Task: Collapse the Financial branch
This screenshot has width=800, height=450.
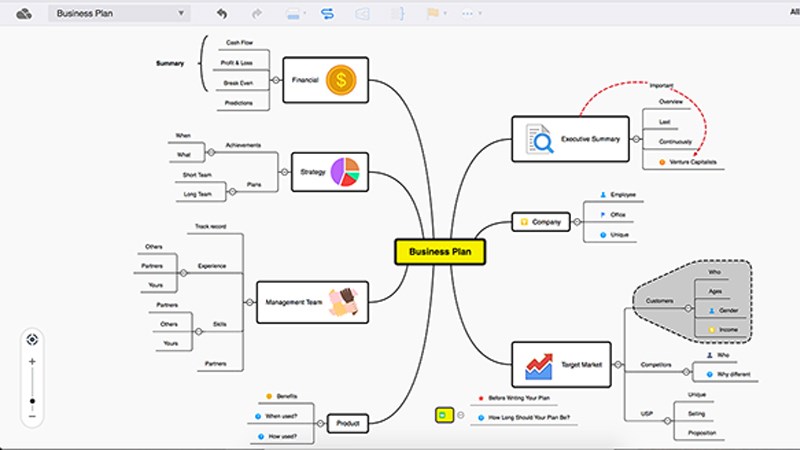Action: pyautogui.click(x=276, y=80)
